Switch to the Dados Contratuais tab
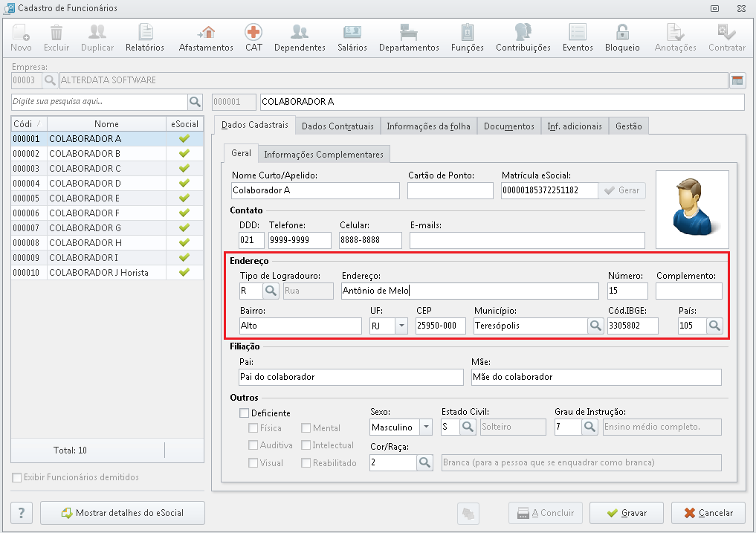The image size is (756, 533). [x=337, y=126]
